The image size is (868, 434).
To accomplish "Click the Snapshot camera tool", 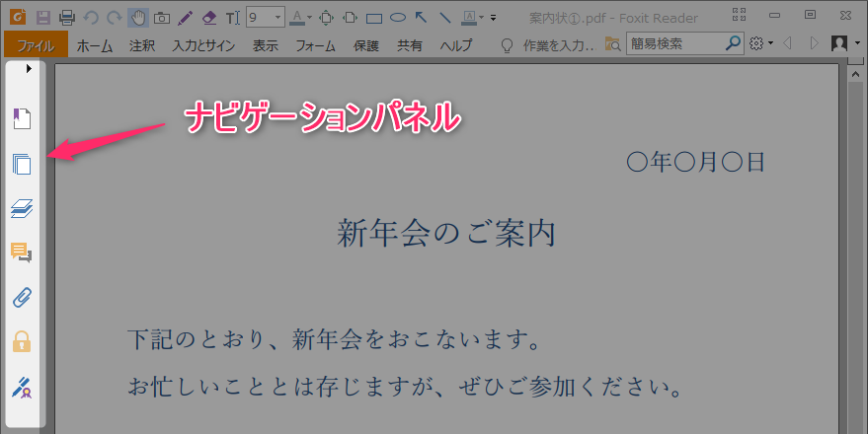I will pos(161,17).
